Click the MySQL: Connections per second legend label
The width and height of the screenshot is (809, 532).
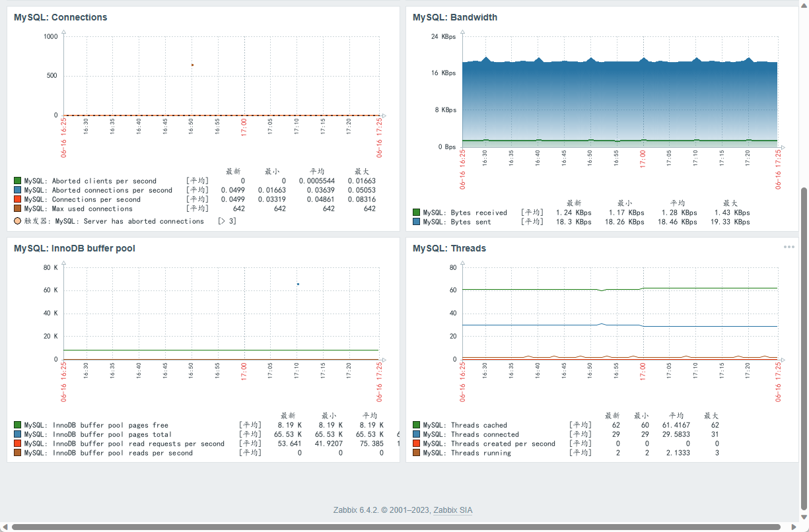point(83,199)
